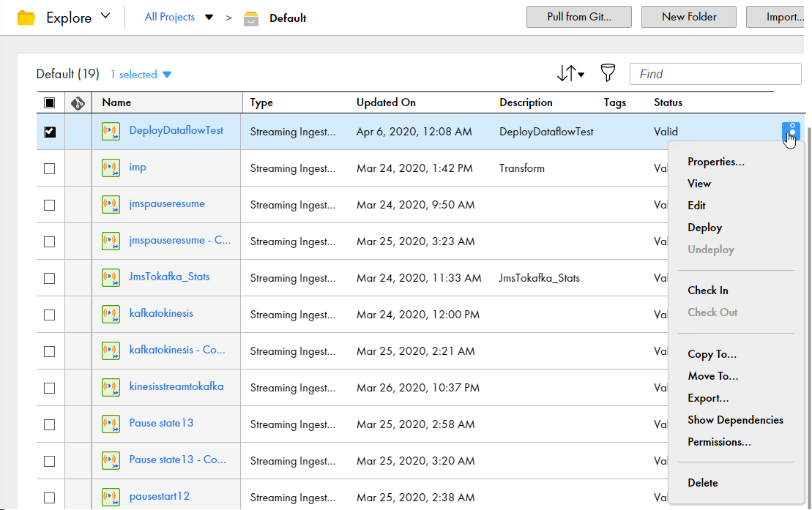Click the Default project folder icon in breadcrumb
Image resolution: width=812 pixels, height=510 pixels.
point(251,18)
